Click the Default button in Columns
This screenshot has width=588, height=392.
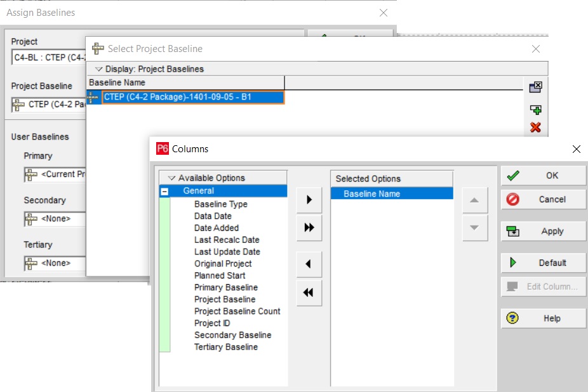pyautogui.click(x=544, y=263)
